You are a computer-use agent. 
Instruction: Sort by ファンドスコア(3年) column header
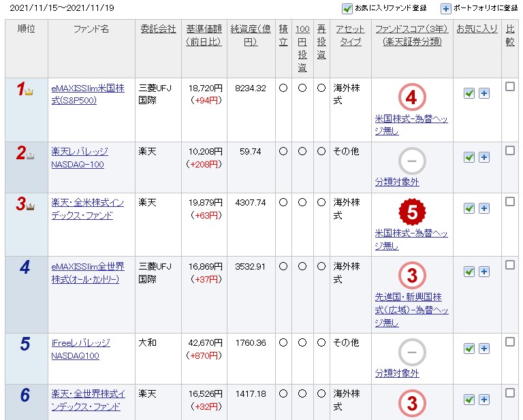(x=412, y=35)
